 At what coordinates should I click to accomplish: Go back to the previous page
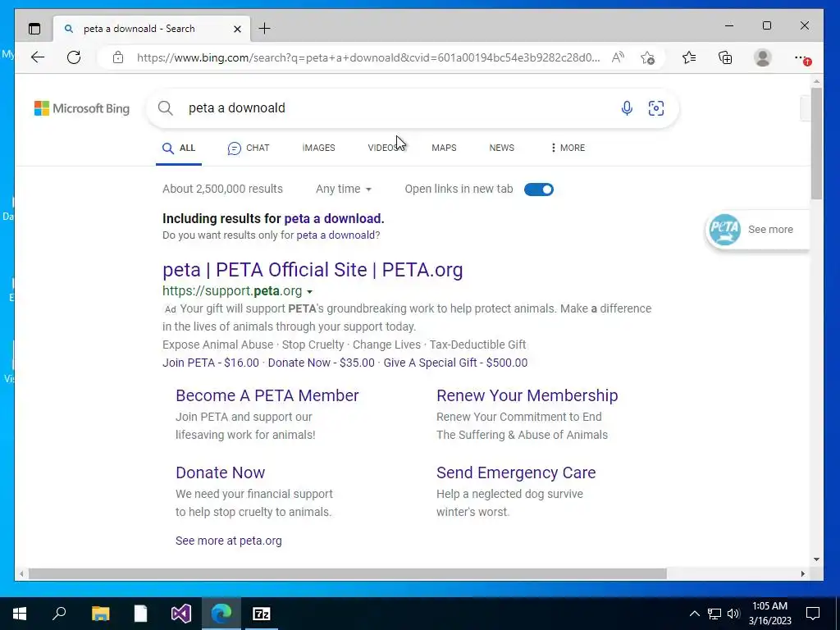pyautogui.click(x=38, y=57)
